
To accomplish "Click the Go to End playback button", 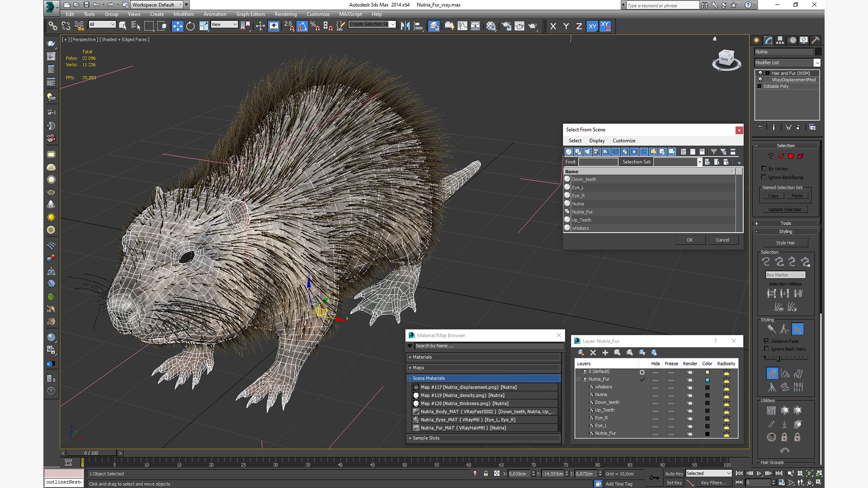I will click(779, 474).
